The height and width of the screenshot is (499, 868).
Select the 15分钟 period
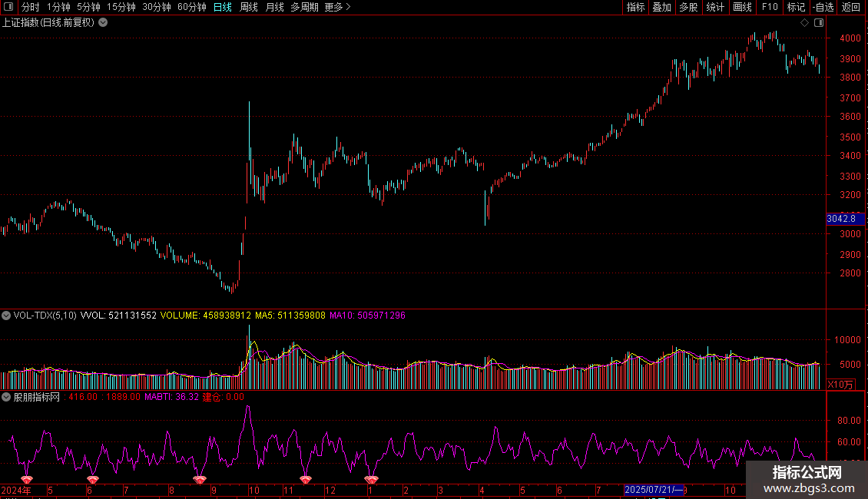(121, 7)
